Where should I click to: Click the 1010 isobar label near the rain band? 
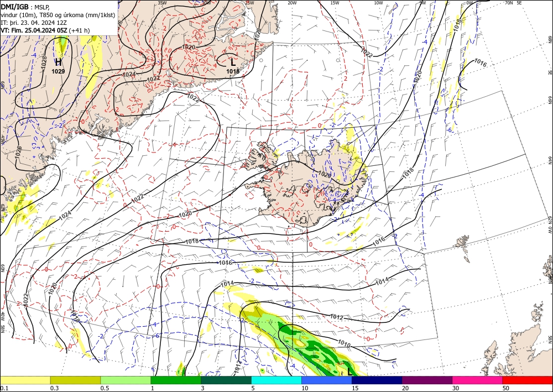pos(344,343)
